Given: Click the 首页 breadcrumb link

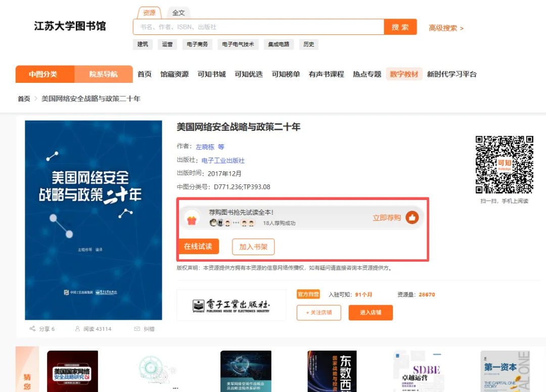Looking at the screenshot, I should pos(24,99).
